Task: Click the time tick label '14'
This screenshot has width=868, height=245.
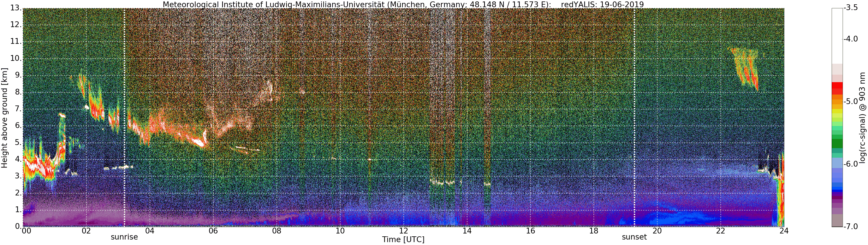Action: [x=467, y=231]
